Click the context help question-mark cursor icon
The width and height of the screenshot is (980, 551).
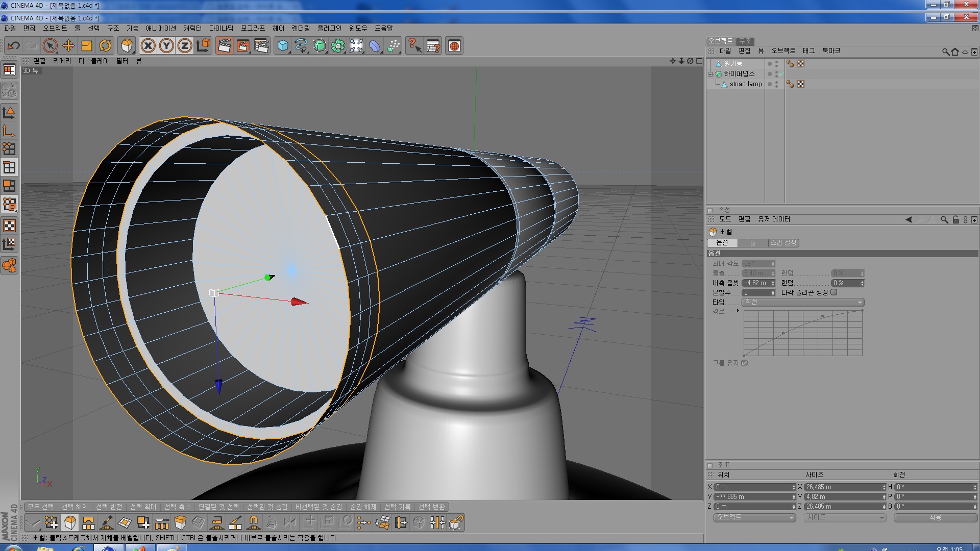click(414, 46)
